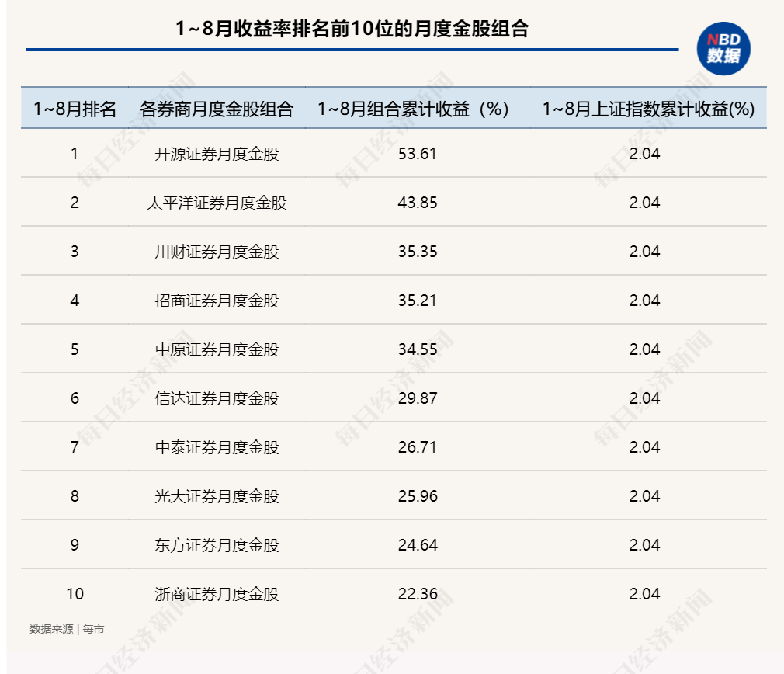The image size is (784, 674).
Task: Select the return value 22.36
Action: click(x=418, y=593)
